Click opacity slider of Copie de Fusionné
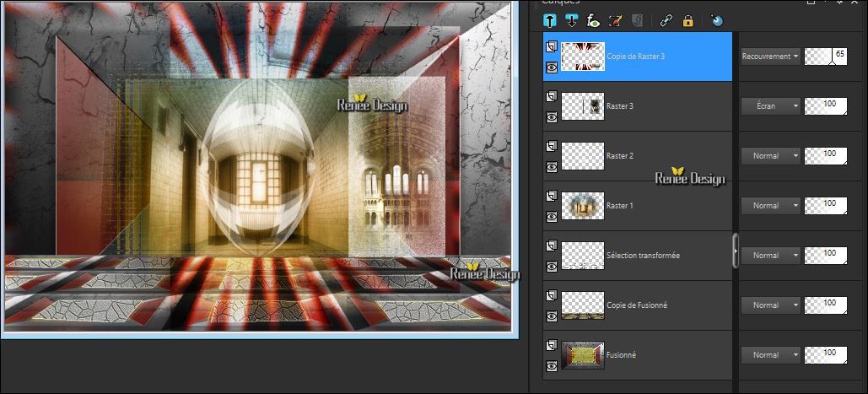Image resolution: width=868 pixels, height=394 pixels. 825,305
